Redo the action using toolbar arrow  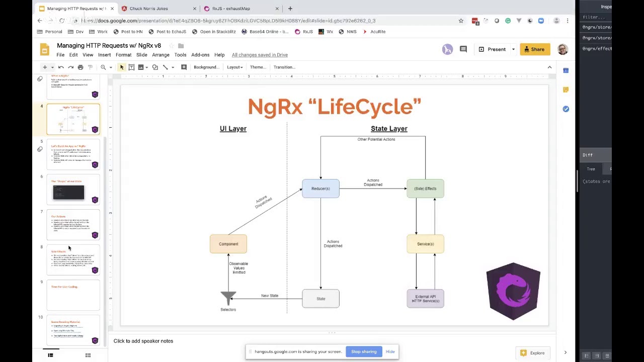pyautogui.click(x=70, y=67)
